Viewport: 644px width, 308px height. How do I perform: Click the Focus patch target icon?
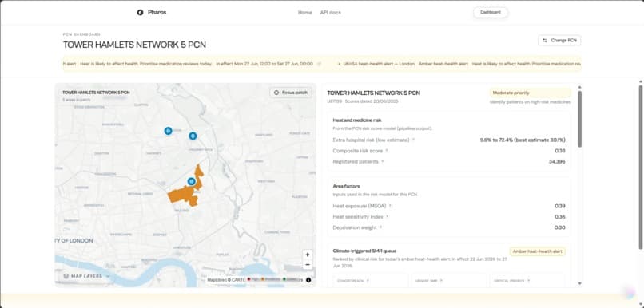click(276, 93)
